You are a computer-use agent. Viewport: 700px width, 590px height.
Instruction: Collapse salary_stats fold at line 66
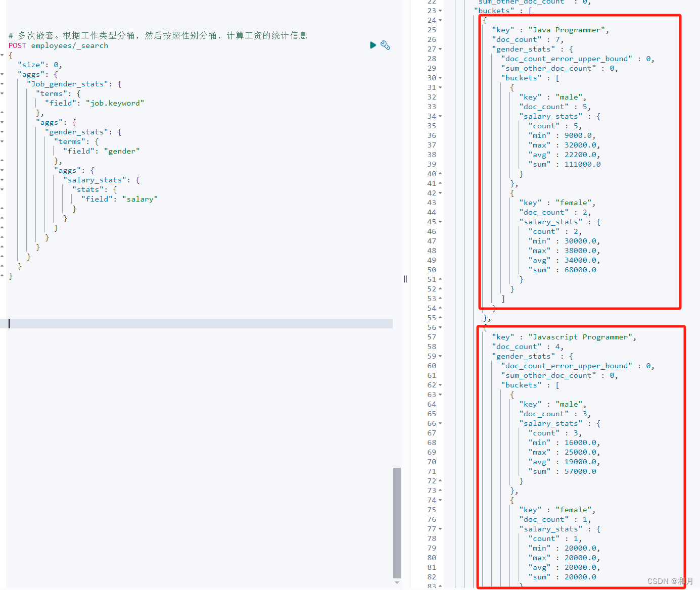pos(440,423)
